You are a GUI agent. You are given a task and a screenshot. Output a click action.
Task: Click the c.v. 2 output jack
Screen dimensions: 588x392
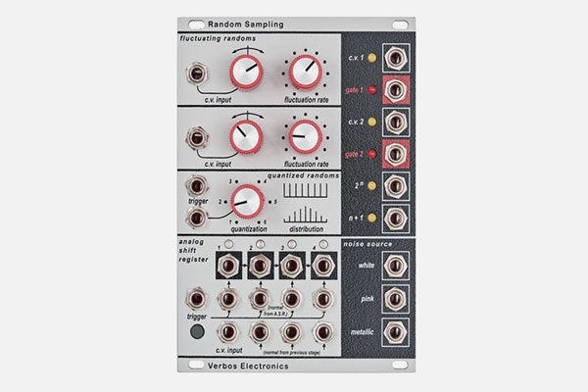pyautogui.click(x=396, y=122)
